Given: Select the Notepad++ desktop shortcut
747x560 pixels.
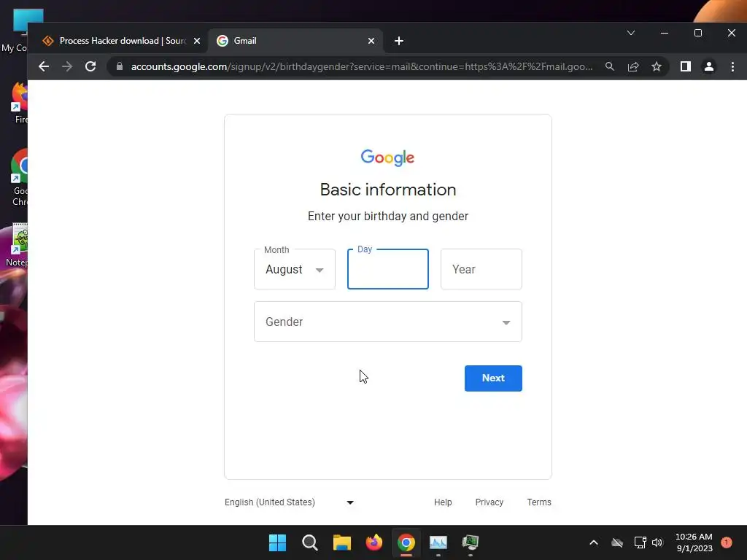Looking at the screenshot, I should point(16,245).
